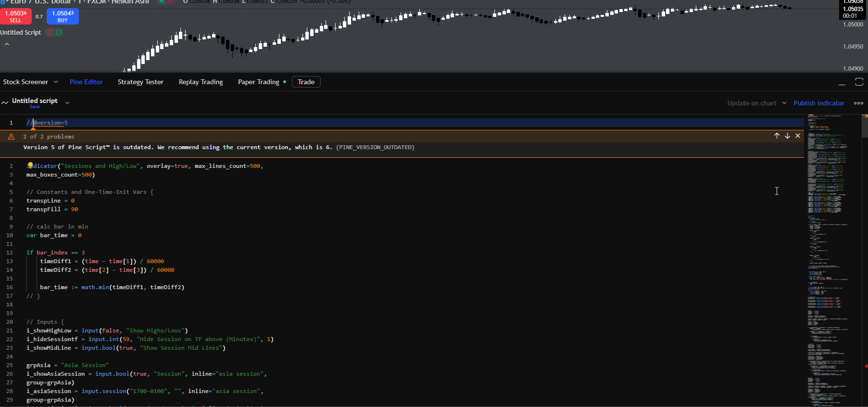Open the Strategy Tester tab
The width and height of the screenshot is (868, 407).
click(x=140, y=82)
